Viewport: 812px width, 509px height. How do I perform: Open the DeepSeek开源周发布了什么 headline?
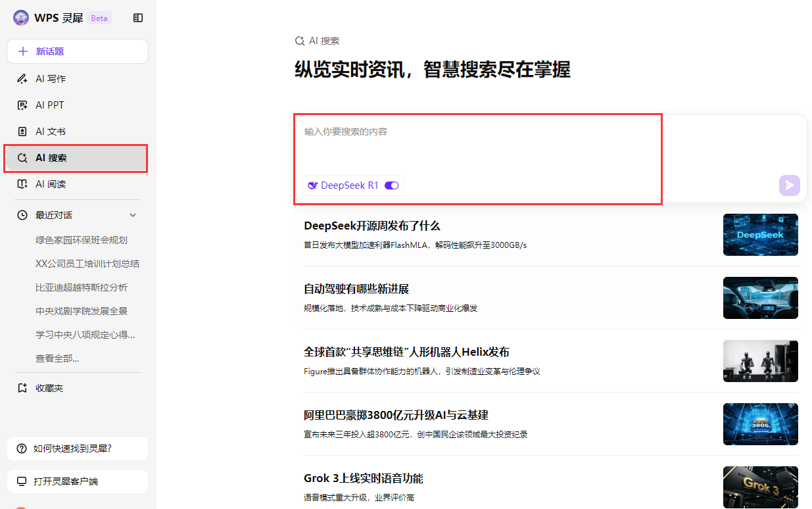point(372,226)
